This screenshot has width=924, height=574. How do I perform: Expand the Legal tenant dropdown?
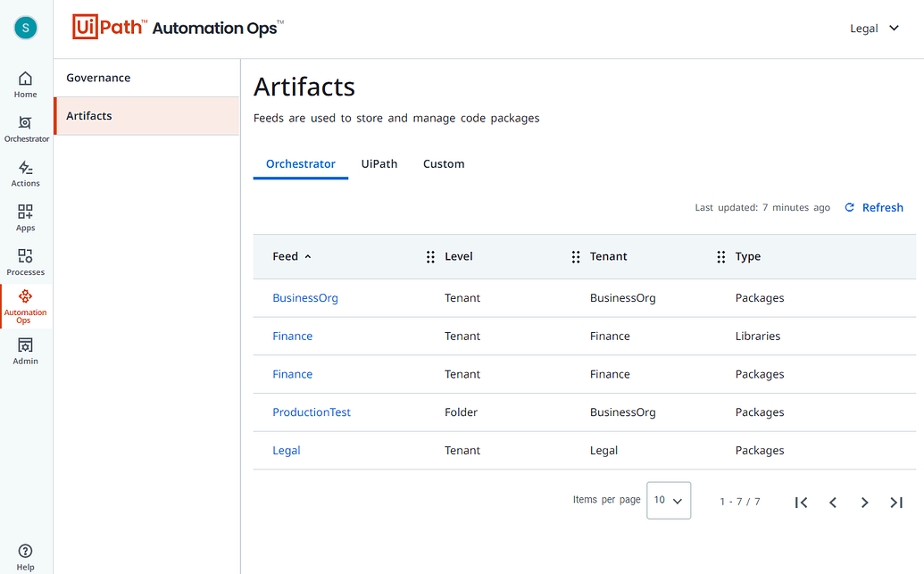coord(874,29)
